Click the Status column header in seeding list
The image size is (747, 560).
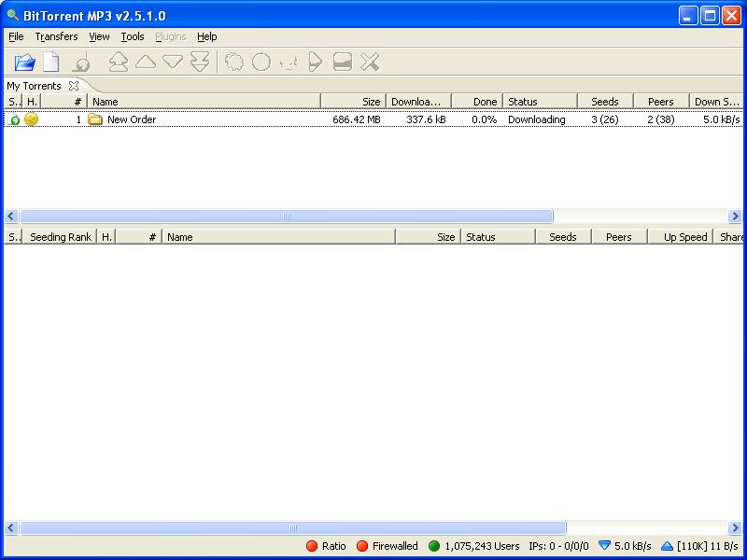tap(499, 237)
